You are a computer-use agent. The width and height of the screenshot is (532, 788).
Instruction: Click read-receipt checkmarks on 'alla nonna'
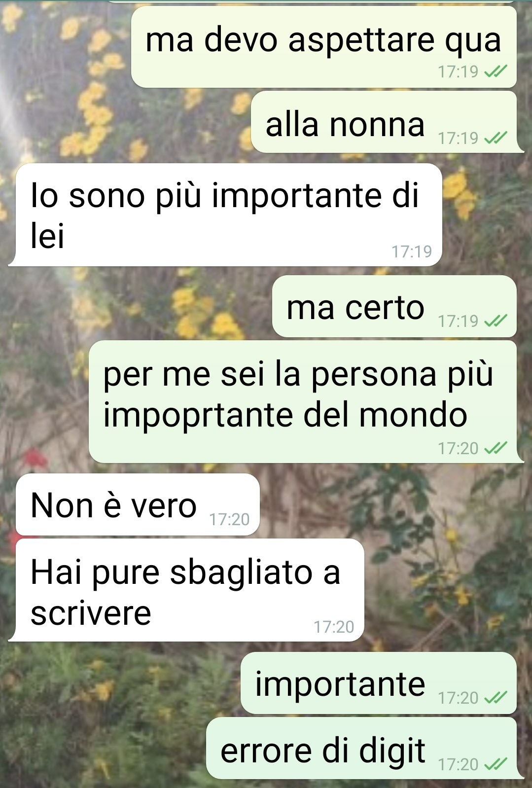(496, 138)
